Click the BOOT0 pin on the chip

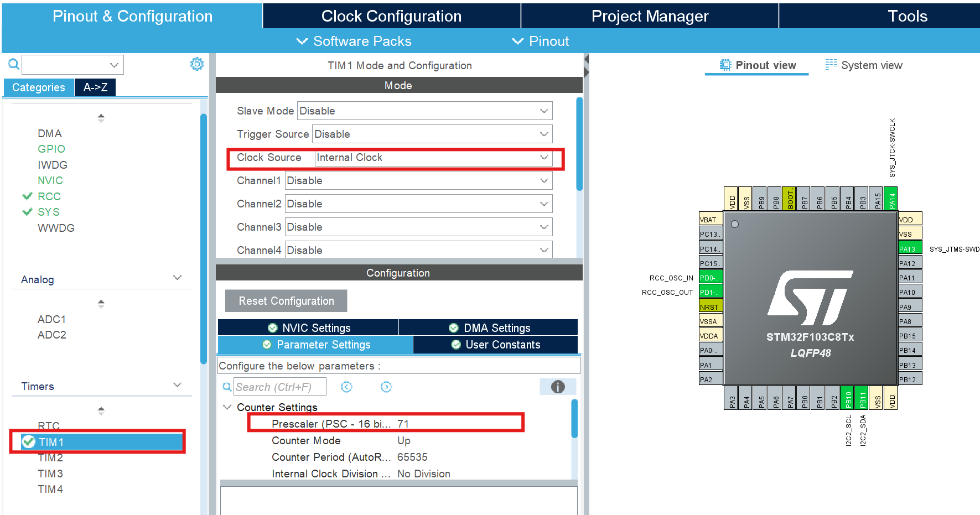click(789, 199)
